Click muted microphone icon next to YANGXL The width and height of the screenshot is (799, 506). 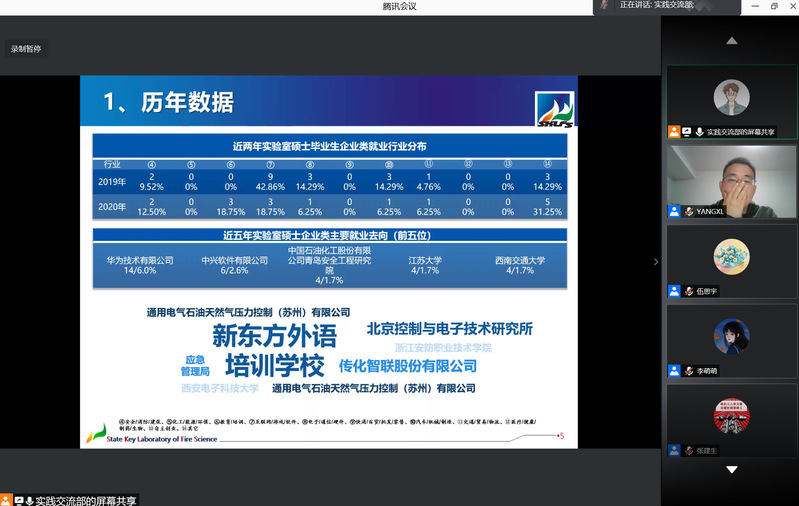689,211
